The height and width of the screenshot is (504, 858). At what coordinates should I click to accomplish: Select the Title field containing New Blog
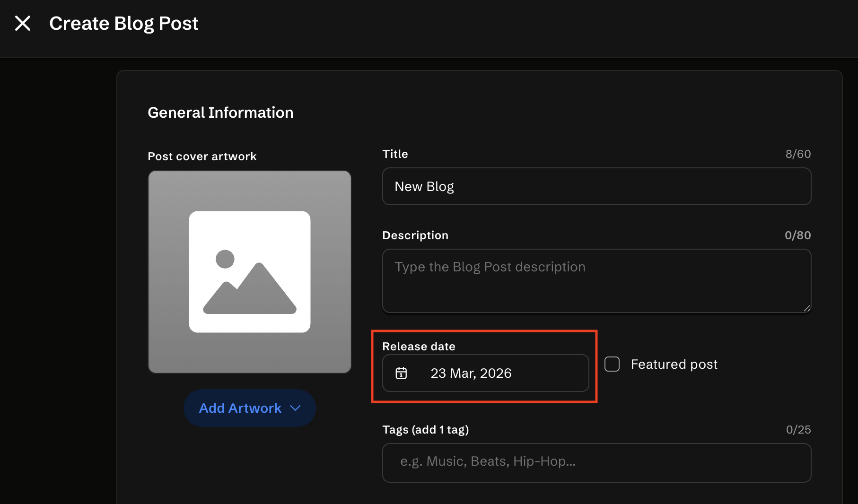tap(596, 186)
